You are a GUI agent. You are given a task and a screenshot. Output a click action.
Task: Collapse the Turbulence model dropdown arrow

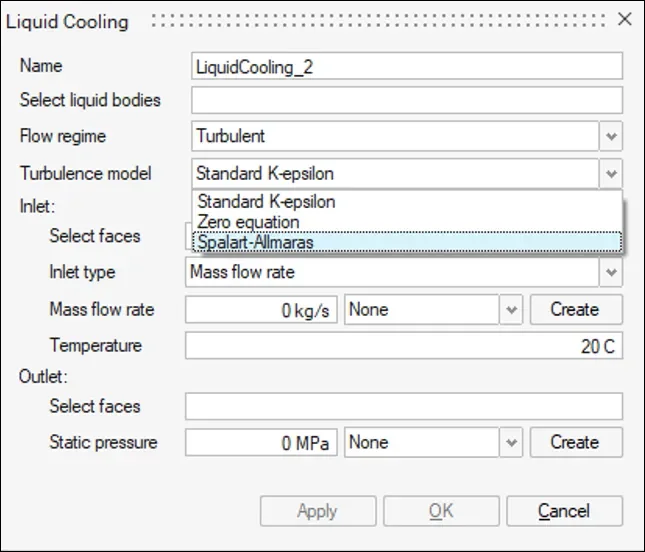click(x=611, y=174)
